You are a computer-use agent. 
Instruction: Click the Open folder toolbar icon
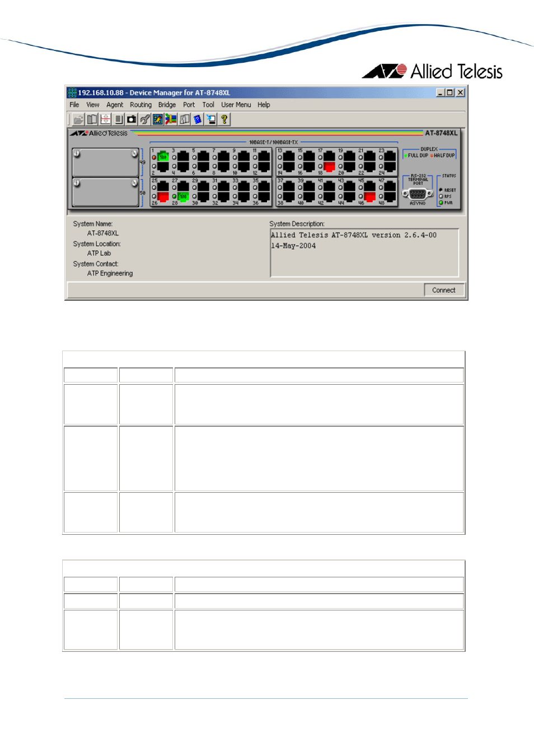click(78, 119)
